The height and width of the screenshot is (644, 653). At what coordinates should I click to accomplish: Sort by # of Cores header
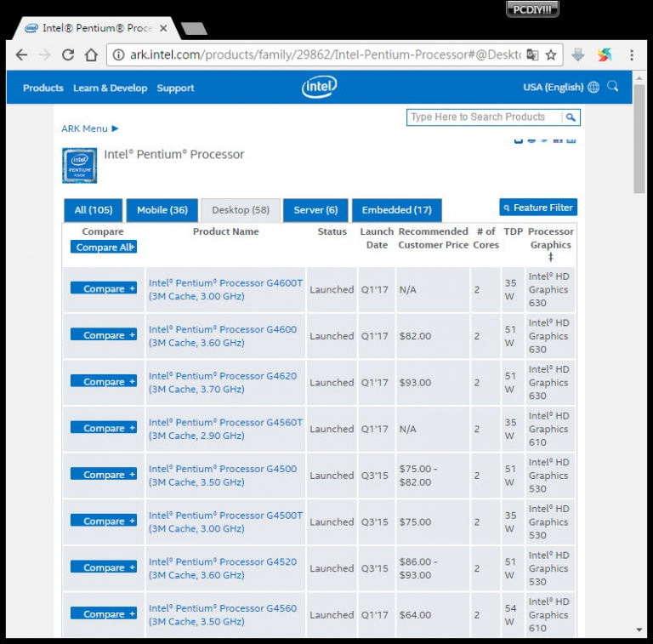pyautogui.click(x=486, y=238)
